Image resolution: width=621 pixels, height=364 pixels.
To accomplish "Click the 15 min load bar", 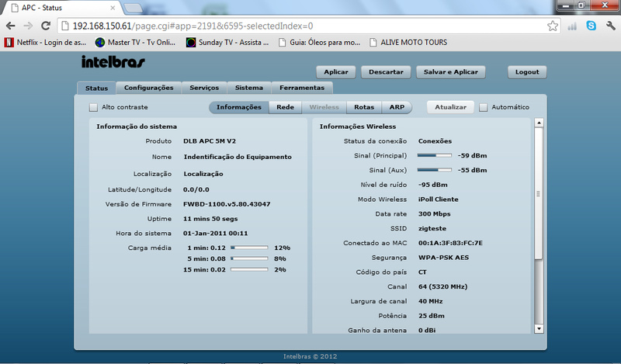I will coord(249,269).
